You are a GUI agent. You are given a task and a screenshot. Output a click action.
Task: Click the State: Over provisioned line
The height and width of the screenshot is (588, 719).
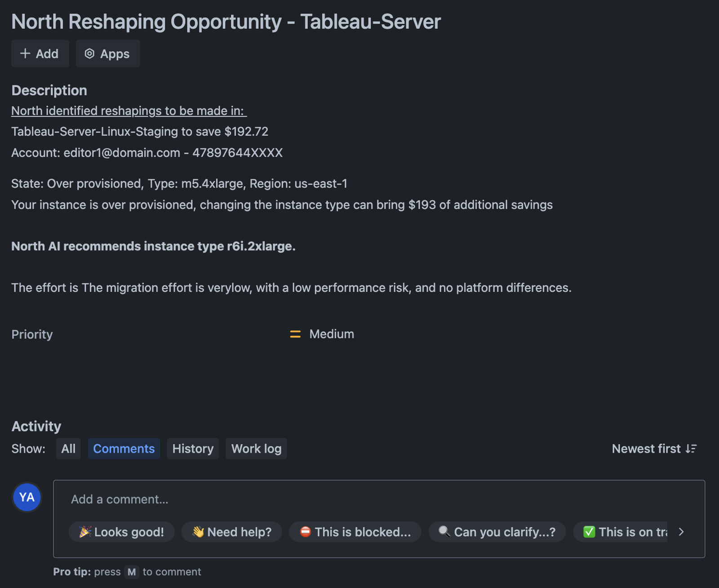point(179,183)
